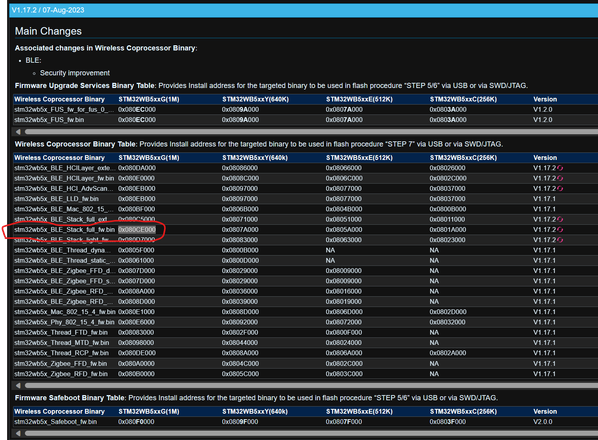This screenshot has height=440, width=598.
Task: Click update icon in BLE_HCILayer_exte version cell
Action: [x=560, y=168]
